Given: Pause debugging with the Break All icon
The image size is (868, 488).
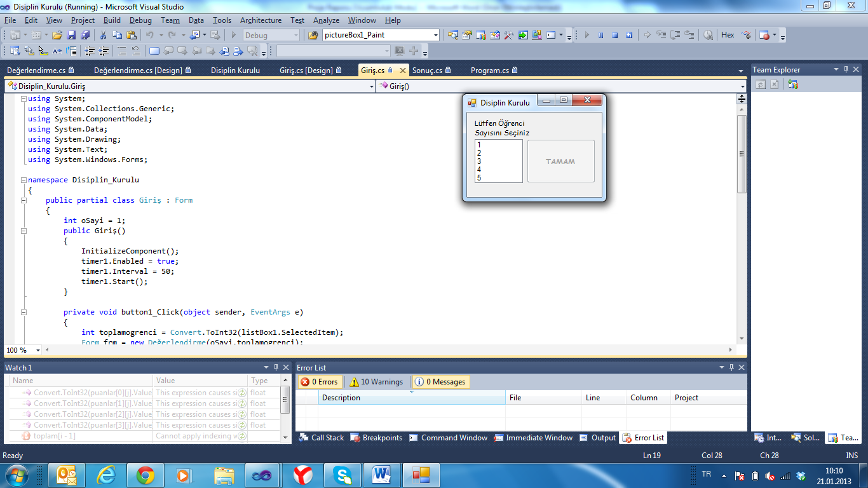Looking at the screenshot, I should point(600,35).
